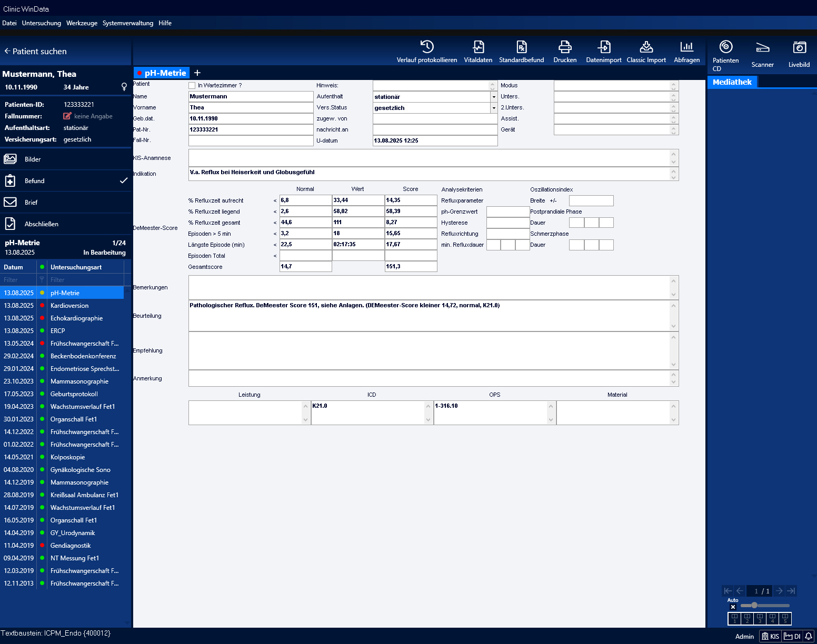Add a new examination tab with plus

pyautogui.click(x=197, y=73)
